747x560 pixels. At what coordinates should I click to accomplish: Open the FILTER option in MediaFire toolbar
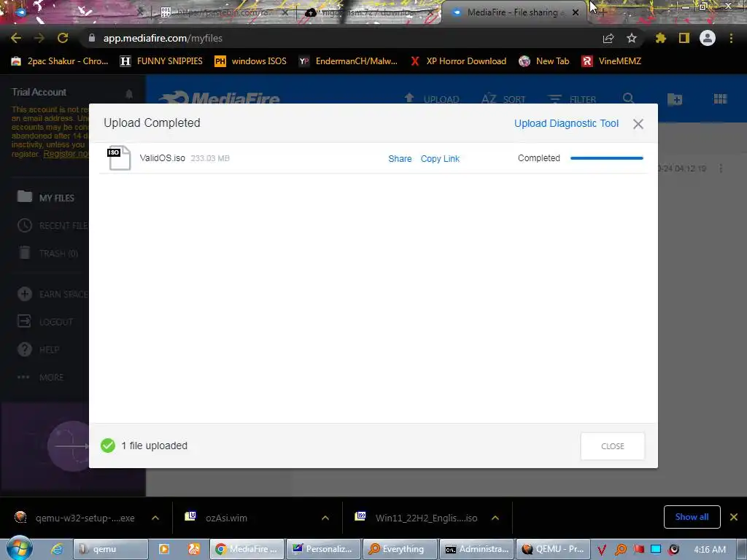571,99
